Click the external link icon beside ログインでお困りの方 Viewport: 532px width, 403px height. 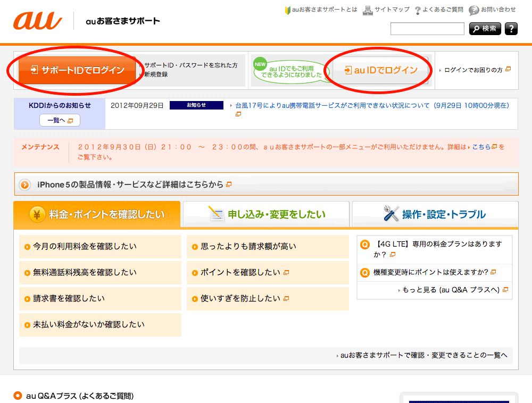coord(508,69)
